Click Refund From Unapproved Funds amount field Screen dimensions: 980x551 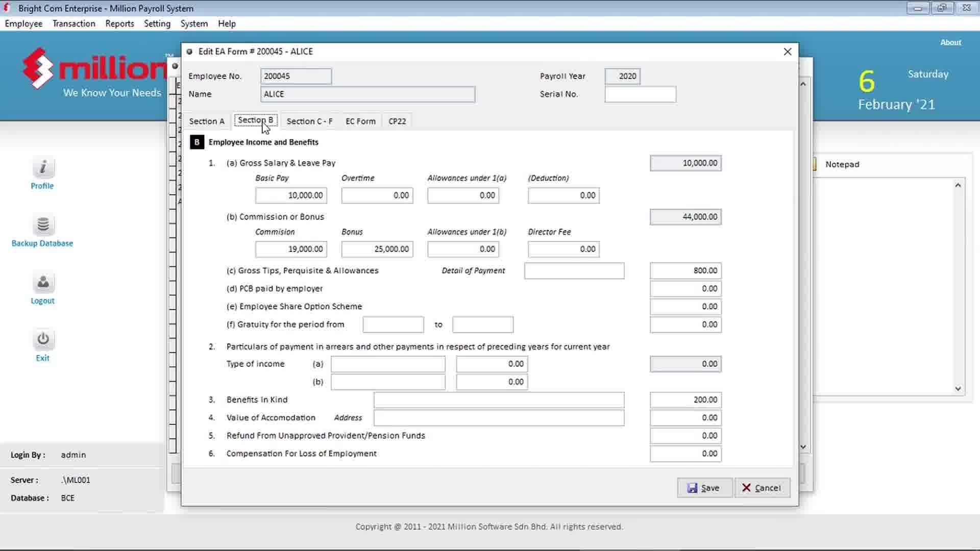click(685, 436)
